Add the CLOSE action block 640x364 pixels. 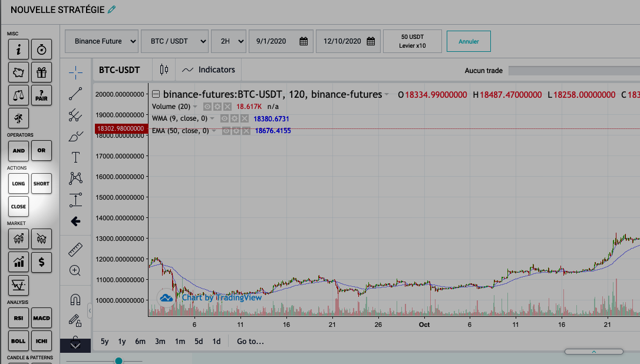(x=18, y=207)
